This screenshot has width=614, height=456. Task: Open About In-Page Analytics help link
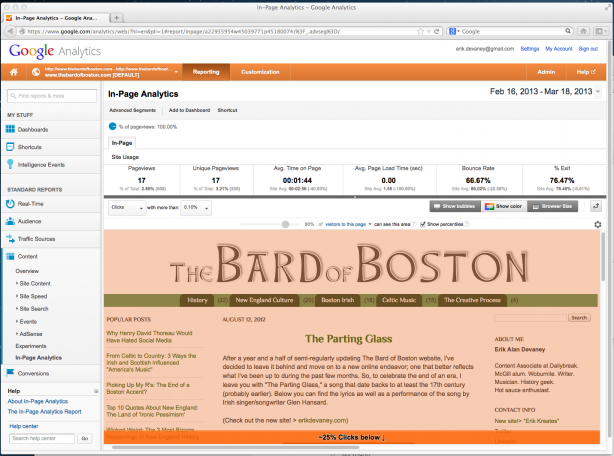coord(38,401)
